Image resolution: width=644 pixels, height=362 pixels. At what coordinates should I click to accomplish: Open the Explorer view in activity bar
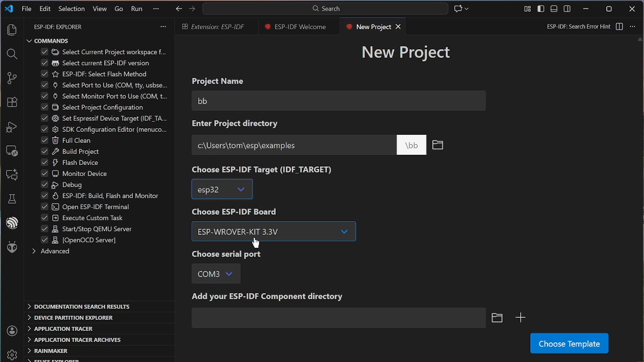[x=12, y=30]
